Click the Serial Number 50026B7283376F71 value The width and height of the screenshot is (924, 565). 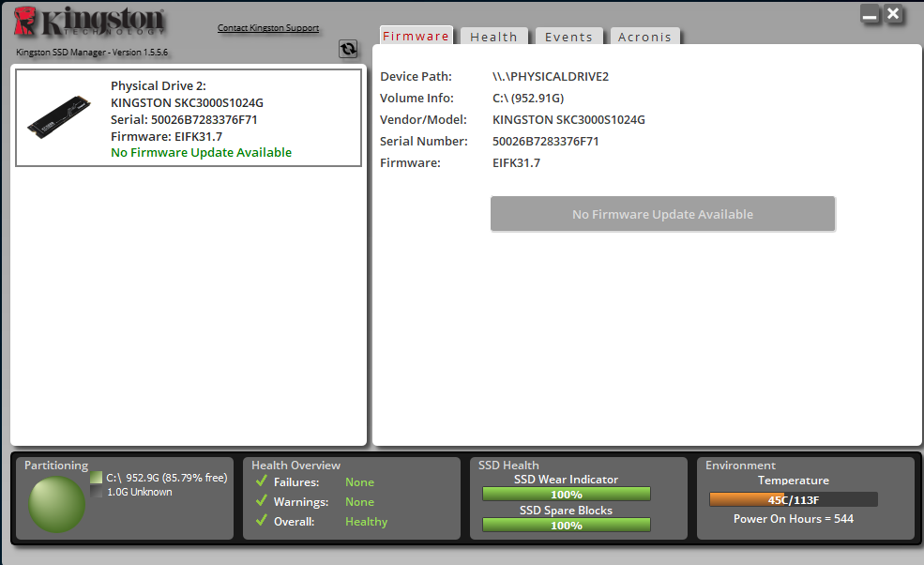coord(545,142)
